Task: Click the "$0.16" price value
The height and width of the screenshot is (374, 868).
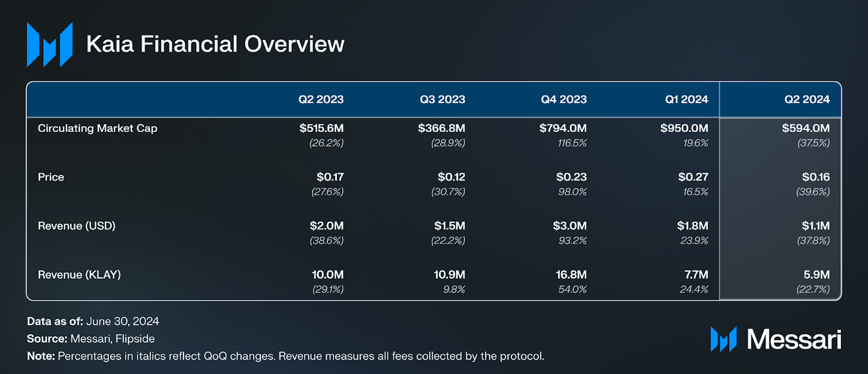Action: 816,177
